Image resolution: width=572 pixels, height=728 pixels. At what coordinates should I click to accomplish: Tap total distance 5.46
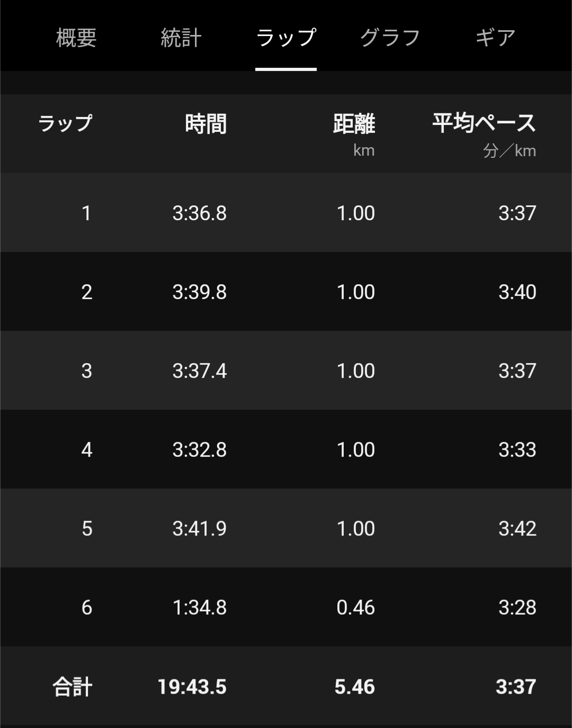(x=354, y=687)
